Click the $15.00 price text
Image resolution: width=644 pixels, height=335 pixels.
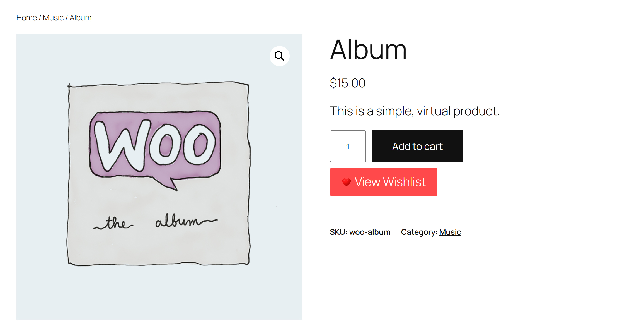tap(347, 83)
